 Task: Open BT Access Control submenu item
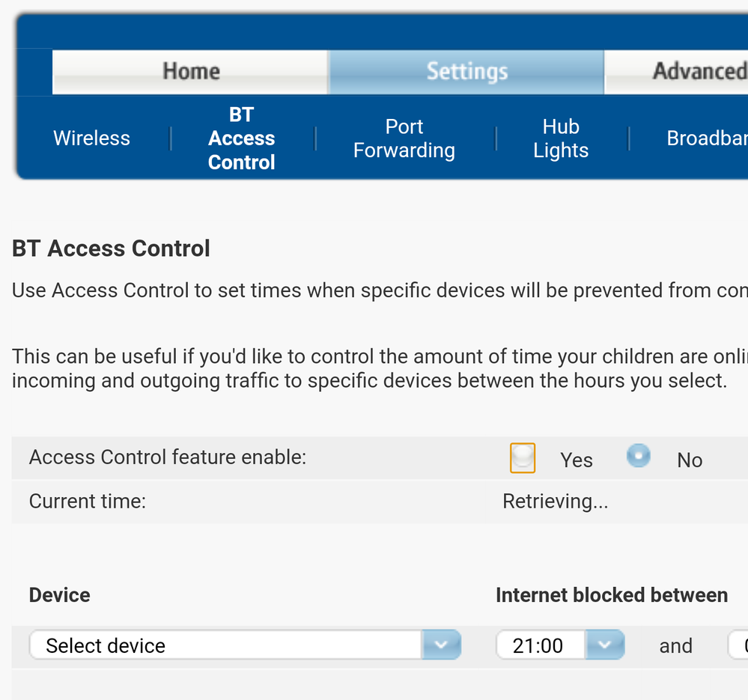click(241, 139)
